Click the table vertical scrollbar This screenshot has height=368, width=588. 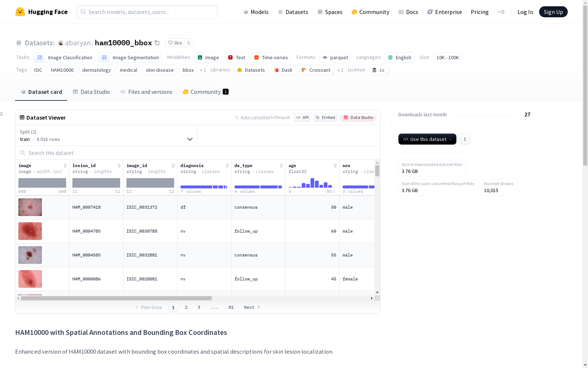click(x=377, y=171)
